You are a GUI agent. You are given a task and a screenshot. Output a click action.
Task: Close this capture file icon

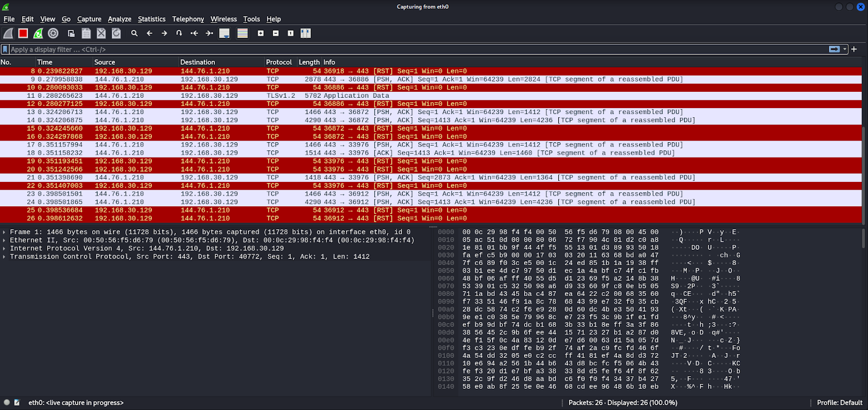point(101,34)
